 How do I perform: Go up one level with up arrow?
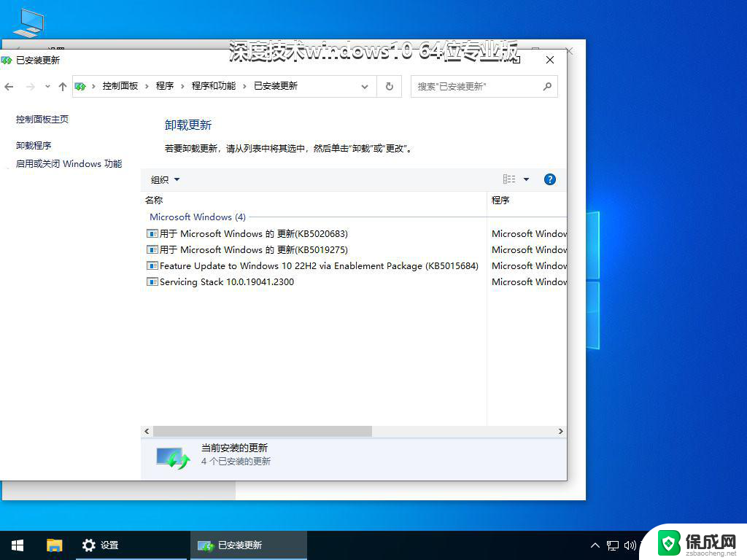point(63,87)
